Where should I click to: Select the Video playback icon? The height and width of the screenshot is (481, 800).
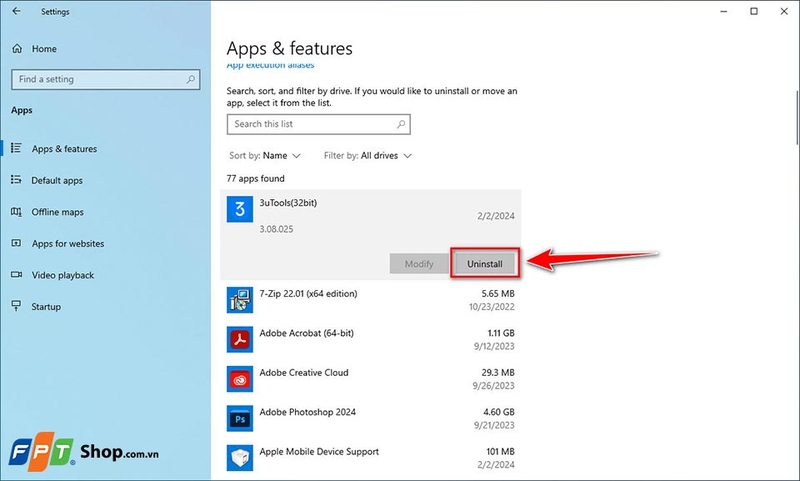[x=16, y=274]
